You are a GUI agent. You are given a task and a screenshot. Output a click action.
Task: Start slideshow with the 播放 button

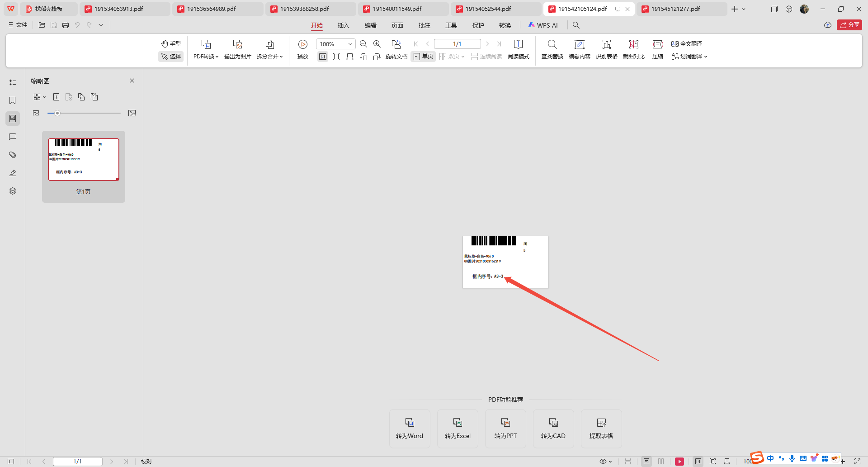[x=303, y=49]
